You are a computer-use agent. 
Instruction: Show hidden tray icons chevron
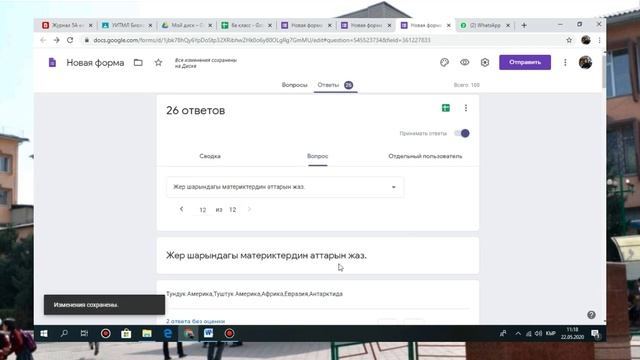[518, 333]
